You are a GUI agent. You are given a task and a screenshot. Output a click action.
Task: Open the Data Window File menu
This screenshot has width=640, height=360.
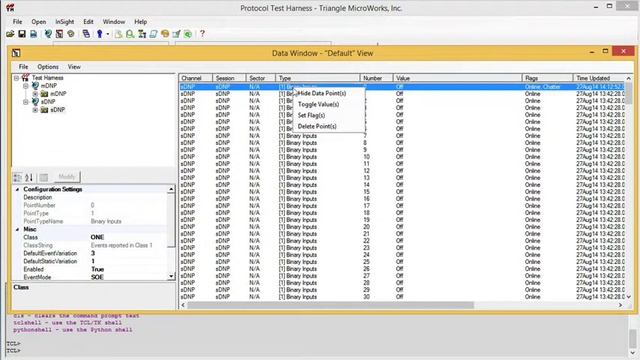(23, 67)
